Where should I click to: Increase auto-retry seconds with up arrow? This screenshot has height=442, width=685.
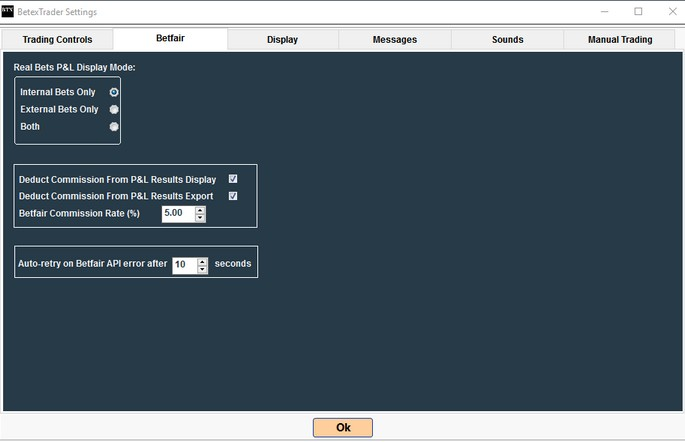pyautogui.click(x=203, y=261)
